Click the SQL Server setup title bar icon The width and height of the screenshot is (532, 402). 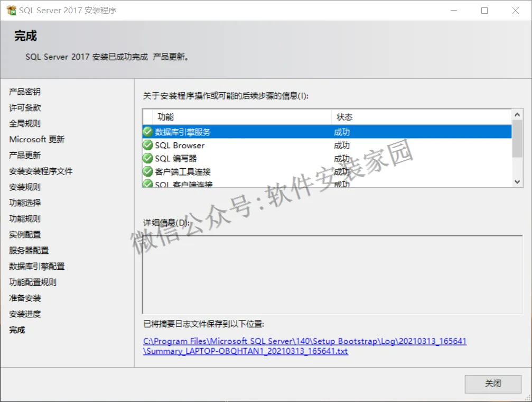click(11, 10)
